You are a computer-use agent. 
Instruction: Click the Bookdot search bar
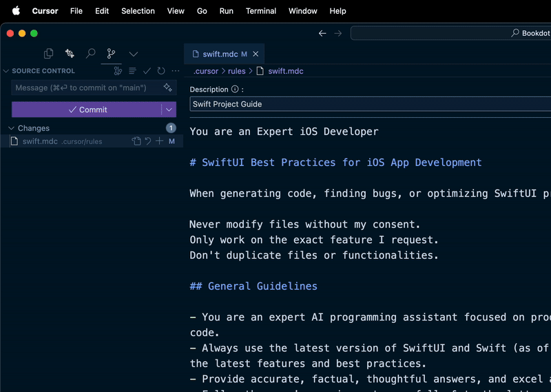[x=450, y=33]
